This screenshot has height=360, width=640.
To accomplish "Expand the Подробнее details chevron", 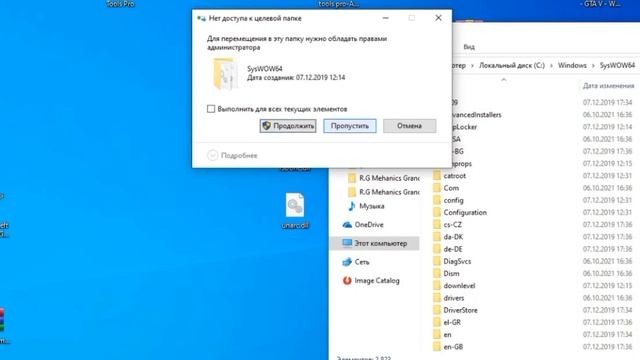I will pos(212,156).
